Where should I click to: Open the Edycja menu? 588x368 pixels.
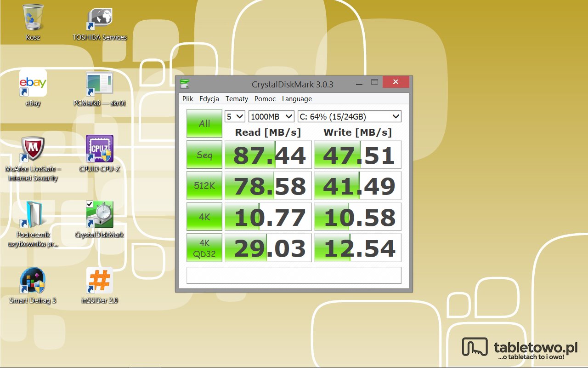(209, 99)
